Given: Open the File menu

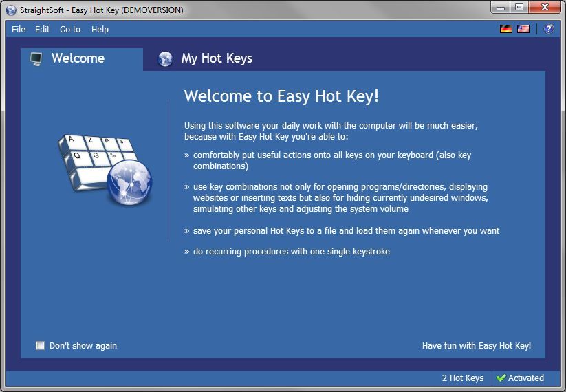Looking at the screenshot, I should click(x=19, y=30).
